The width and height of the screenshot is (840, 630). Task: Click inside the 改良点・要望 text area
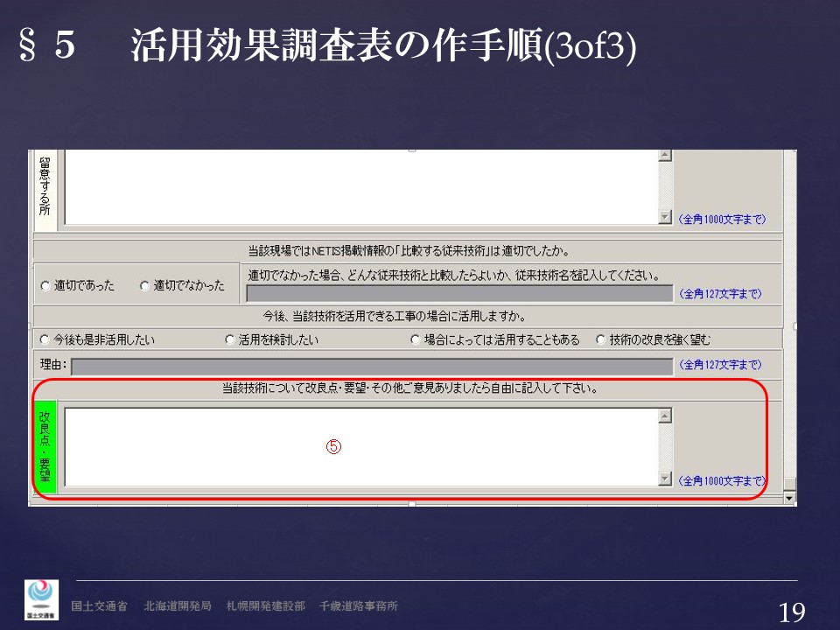tap(360, 446)
